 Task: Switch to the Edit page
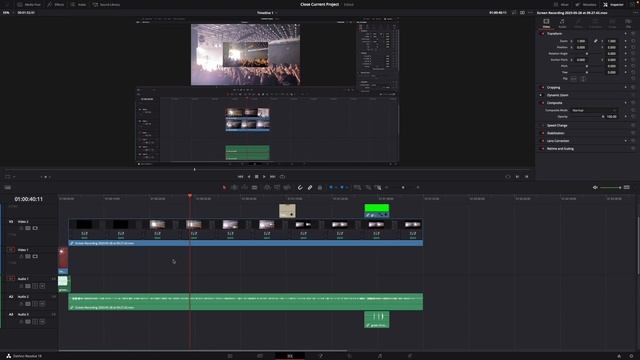(290, 356)
